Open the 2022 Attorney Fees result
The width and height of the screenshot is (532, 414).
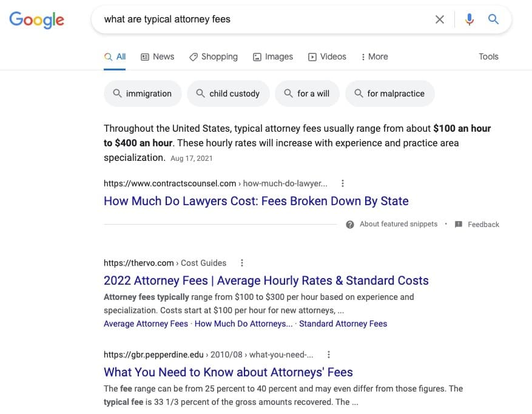click(x=266, y=280)
